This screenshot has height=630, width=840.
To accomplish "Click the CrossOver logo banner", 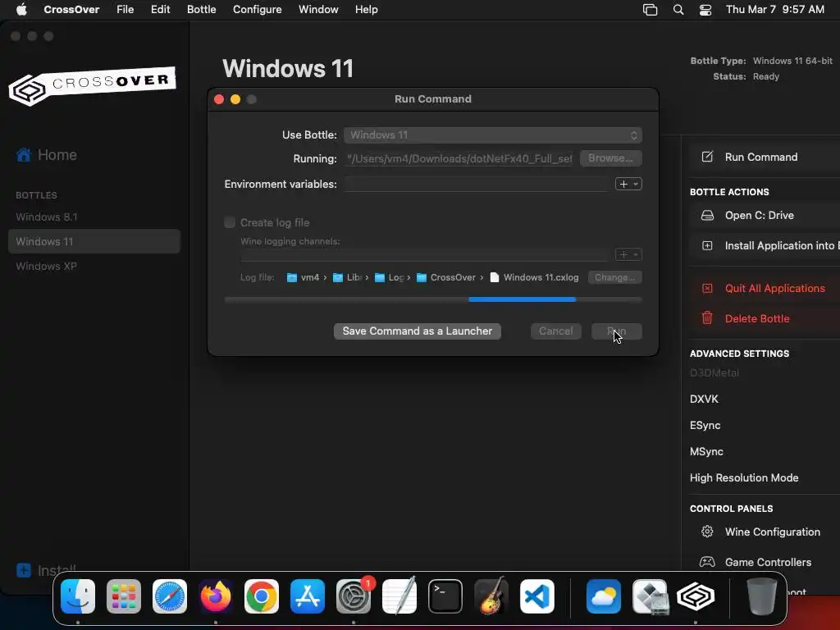I will click(92, 85).
